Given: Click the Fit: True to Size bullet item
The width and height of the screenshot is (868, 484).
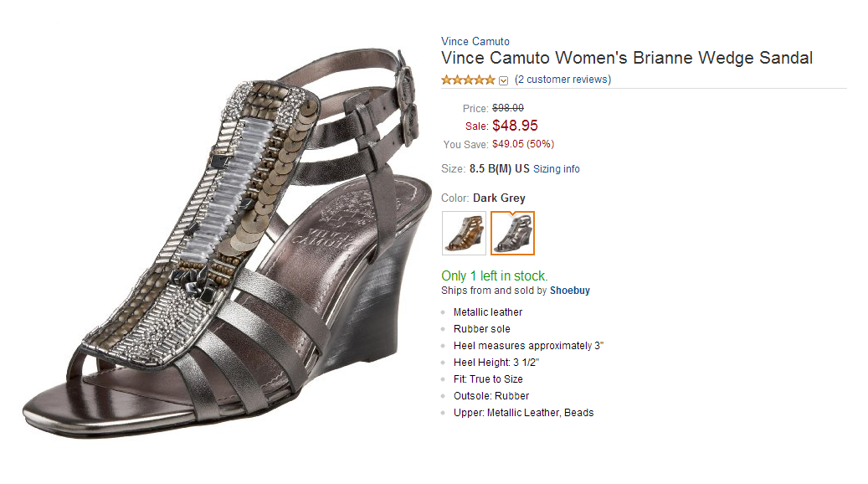Looking at the screenshot, I should point(488,379).
